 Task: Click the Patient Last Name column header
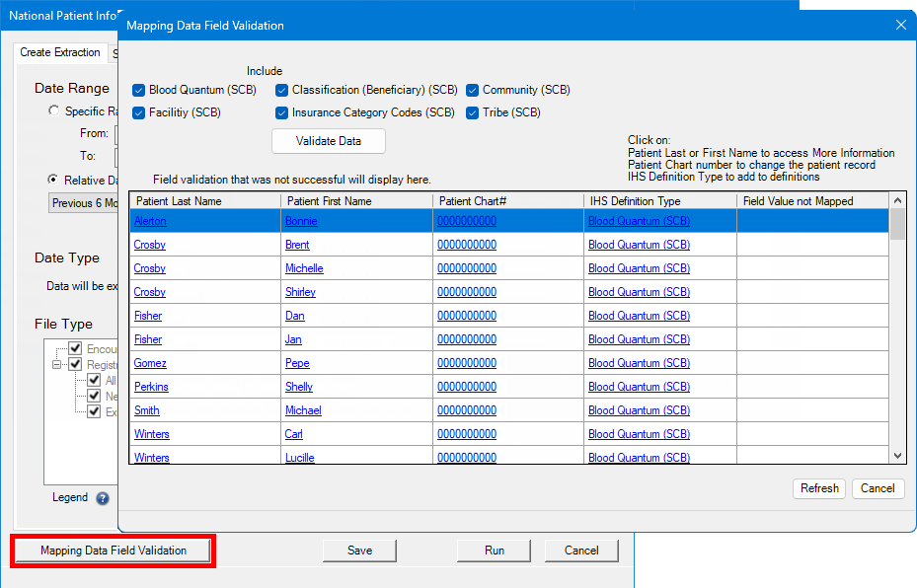pyautogui.click(x=205, y=201)
